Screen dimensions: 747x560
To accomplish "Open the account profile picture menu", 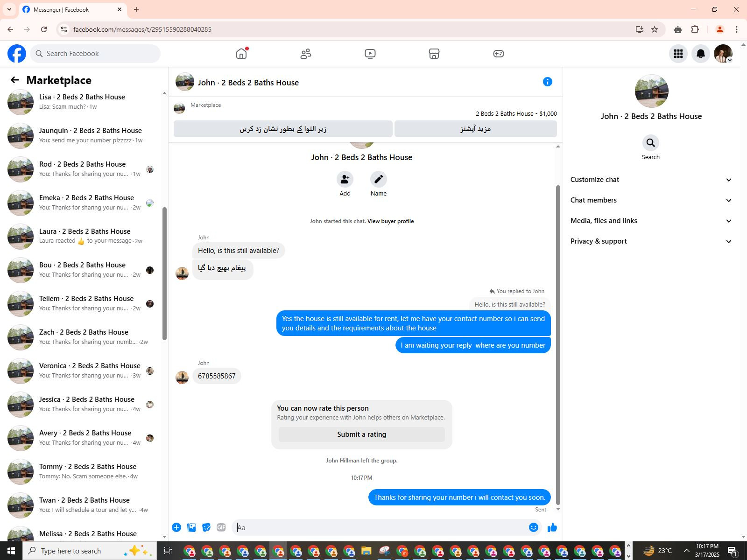I will click(x=723, y=54).
